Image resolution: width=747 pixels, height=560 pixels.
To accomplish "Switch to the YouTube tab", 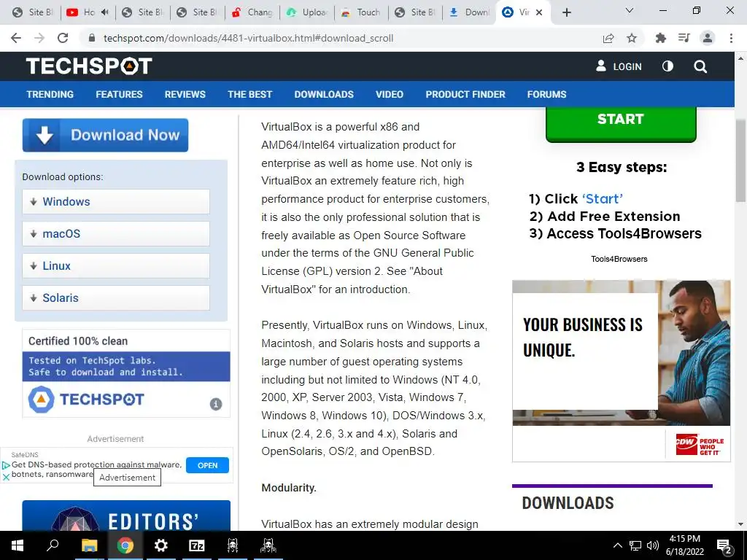I will coord(88,12).
